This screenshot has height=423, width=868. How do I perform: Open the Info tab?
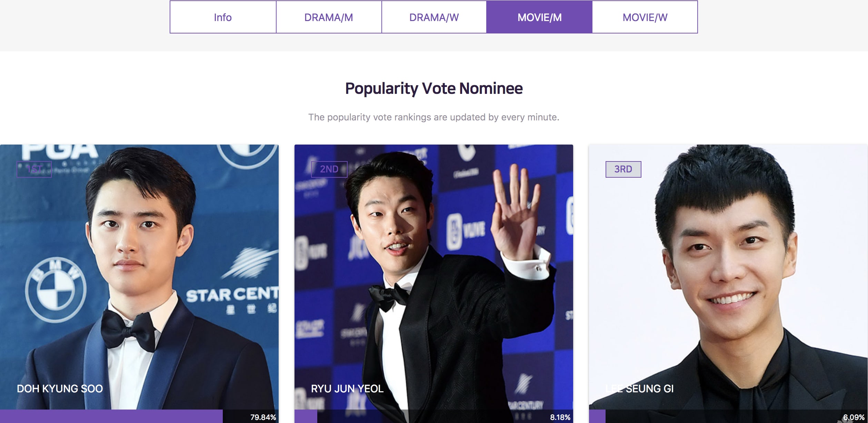pyautogui.click(x=223, y=17)
